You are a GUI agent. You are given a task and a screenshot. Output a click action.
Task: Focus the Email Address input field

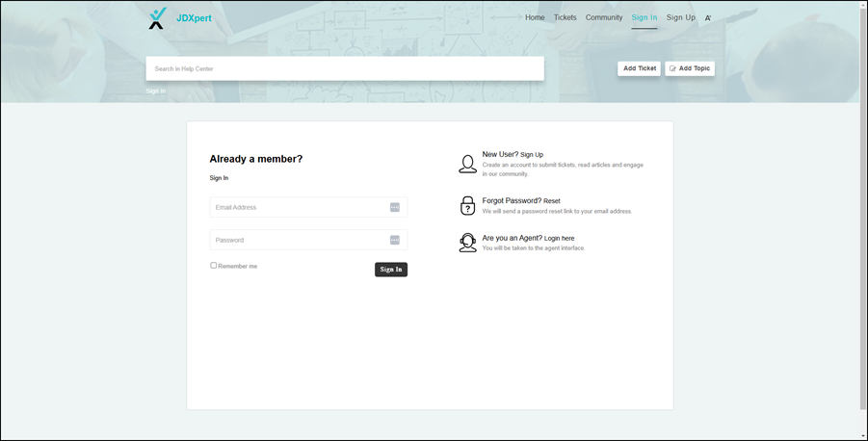pos(299,207)
